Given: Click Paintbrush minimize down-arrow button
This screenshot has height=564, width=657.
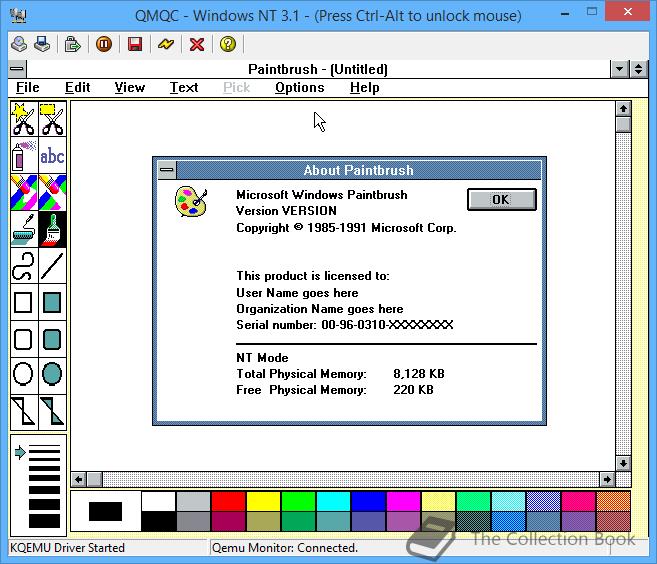Looking at the screenshot, I should (619, 69).
